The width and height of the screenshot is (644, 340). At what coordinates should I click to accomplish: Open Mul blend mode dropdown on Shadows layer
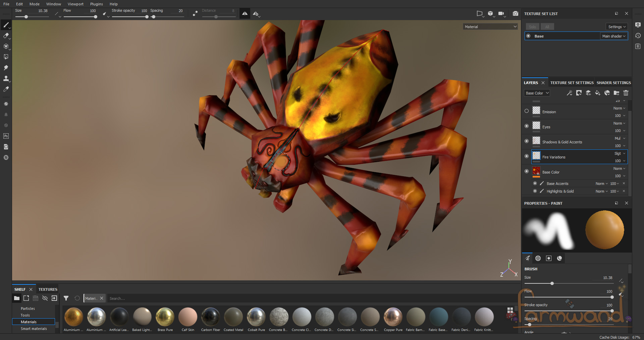point(619,138)
